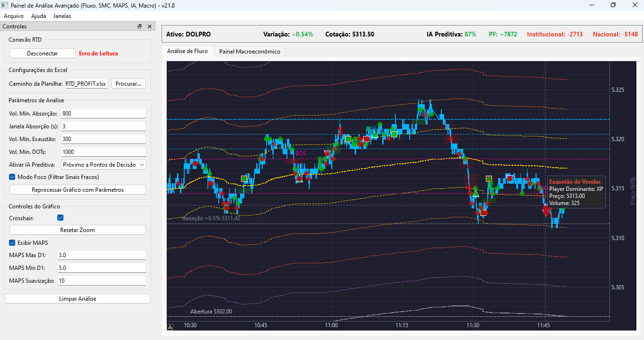Image resolution: width=644 pixels, height=340 pixels.
Task: Open the Janelas menu
Action: 62,16
